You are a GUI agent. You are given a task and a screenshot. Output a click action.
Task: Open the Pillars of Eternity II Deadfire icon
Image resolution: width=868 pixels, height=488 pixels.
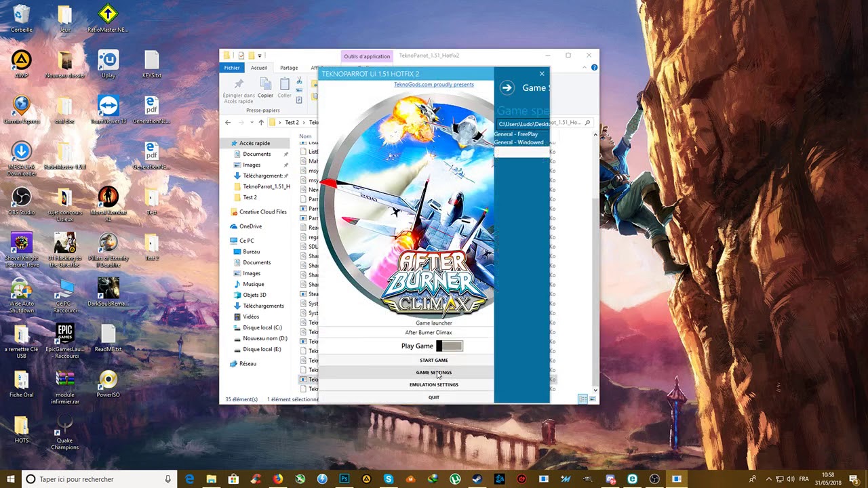coord(108,250)
